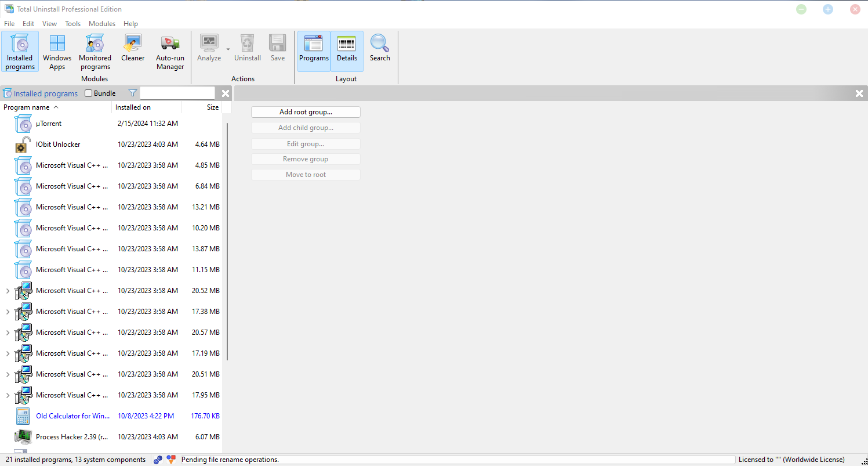Viewport: 868px width, 466px height.
Task: Toggle the Details layout pane
Action: [347, 51]
